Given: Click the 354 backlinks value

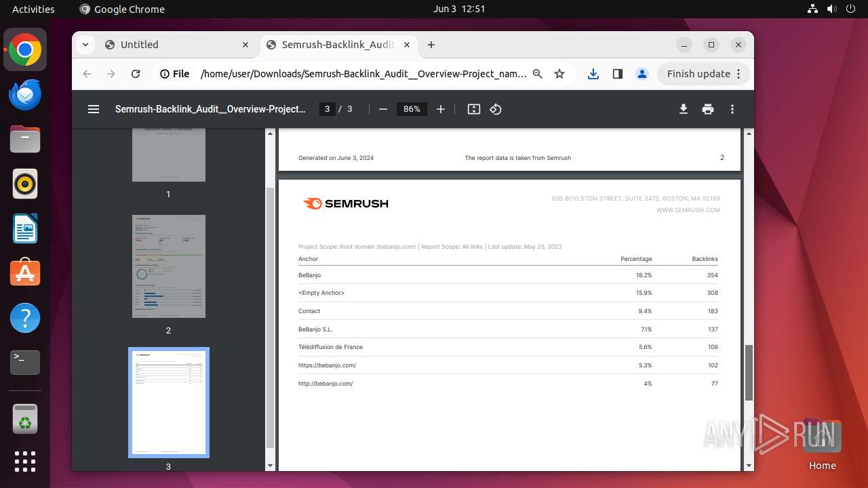Looking at the screenshot, I should (712, 275).
